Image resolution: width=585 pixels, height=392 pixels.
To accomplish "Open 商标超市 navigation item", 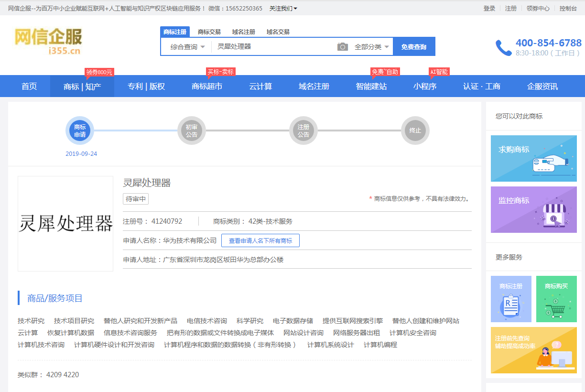I will point(207,86).
